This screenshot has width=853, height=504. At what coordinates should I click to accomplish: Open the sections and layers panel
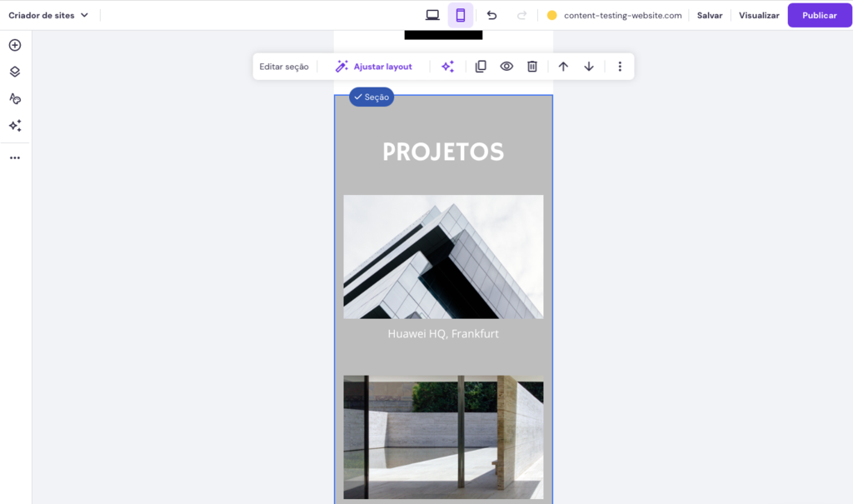14,72
